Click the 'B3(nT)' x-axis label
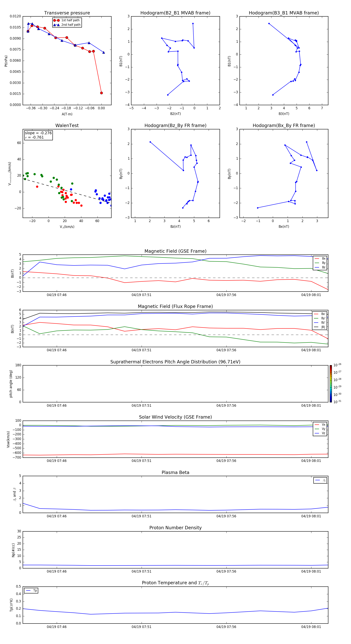The image size is (351, 644). [284, 114]
